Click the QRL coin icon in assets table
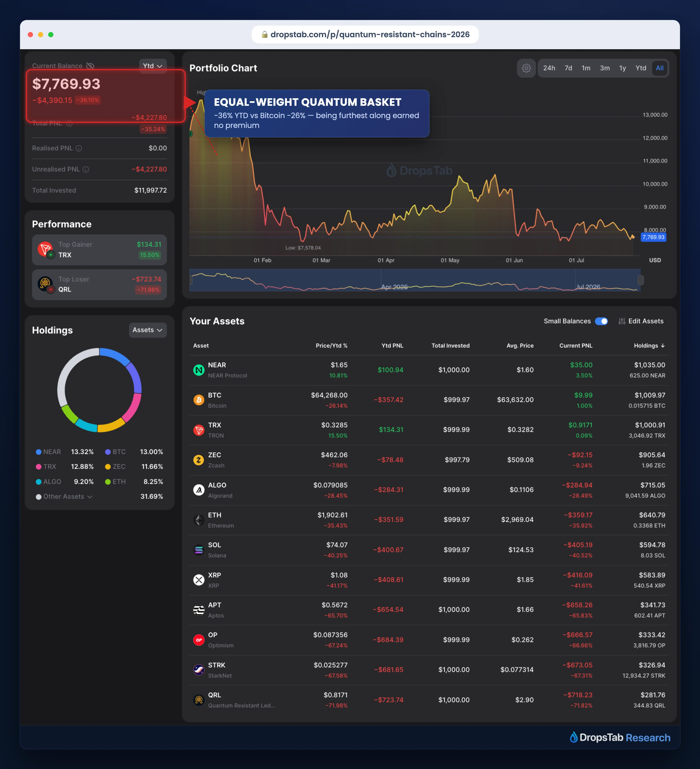Image resolution: width=700 pixels, height=769 pixels. [x=199, y=700]
